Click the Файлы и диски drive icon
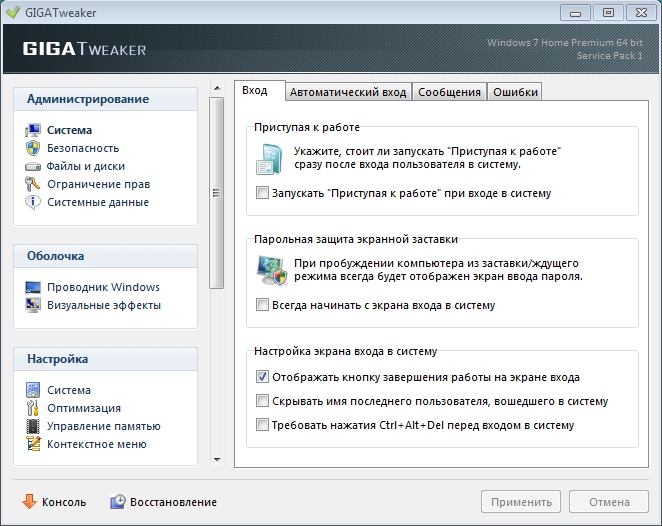 (x=32, y=166)
